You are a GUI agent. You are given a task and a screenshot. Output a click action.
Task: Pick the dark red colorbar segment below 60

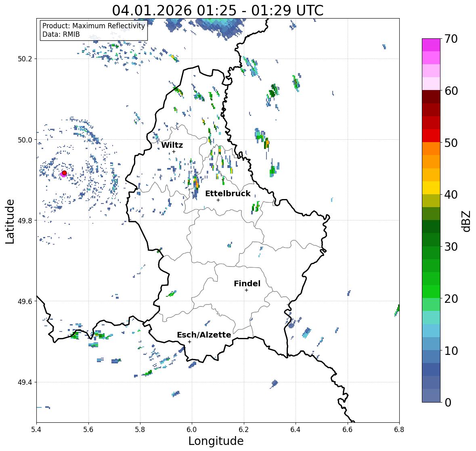(x=431, y=96)
